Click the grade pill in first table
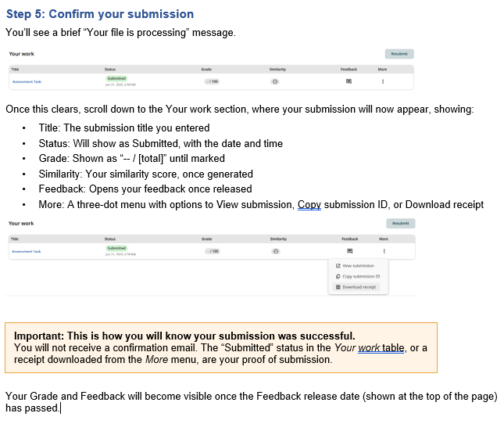Image resolution: width=504 pixels, height=424 pixels. (x=212, y=81)
